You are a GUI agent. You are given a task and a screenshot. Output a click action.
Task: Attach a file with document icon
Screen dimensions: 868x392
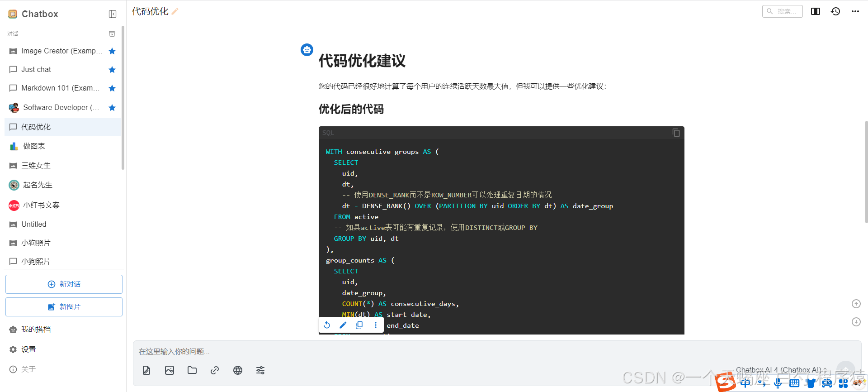[x=146, y=370]
